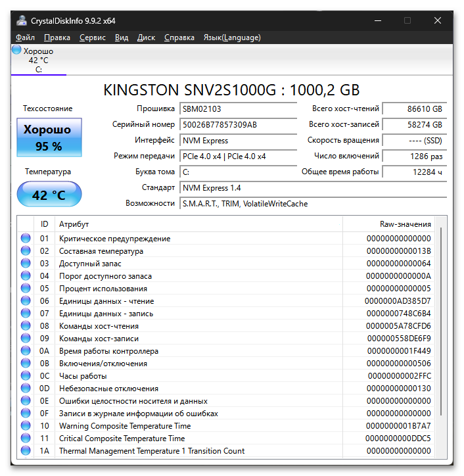This screenshot has height=476, width=464.
Task: Click status icon of attribute 02 Составная температура
Action: [x=26, y=250]
